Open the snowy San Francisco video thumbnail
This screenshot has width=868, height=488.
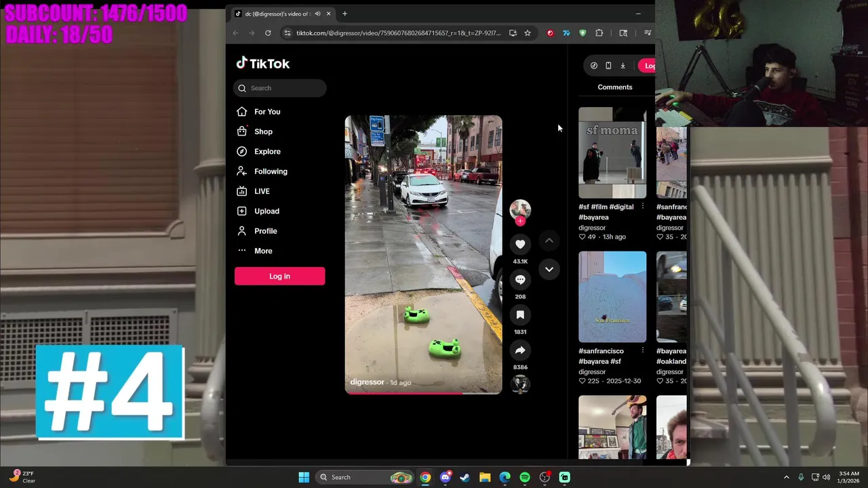612,297
